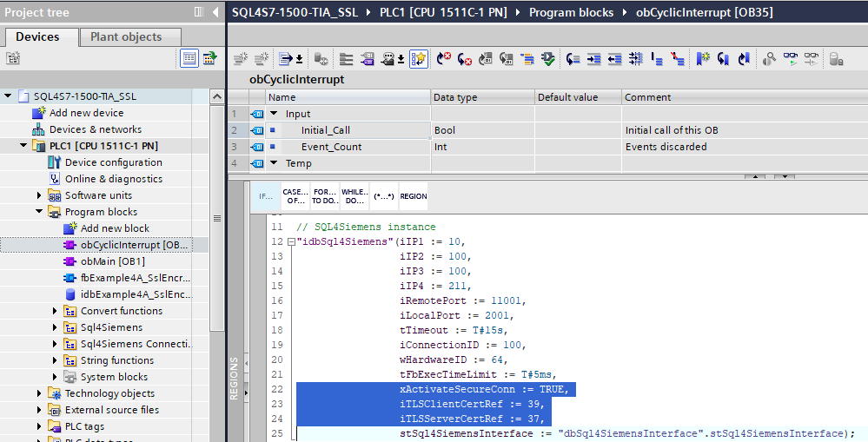Expand the Software units folder

click(x=39, y=195)
